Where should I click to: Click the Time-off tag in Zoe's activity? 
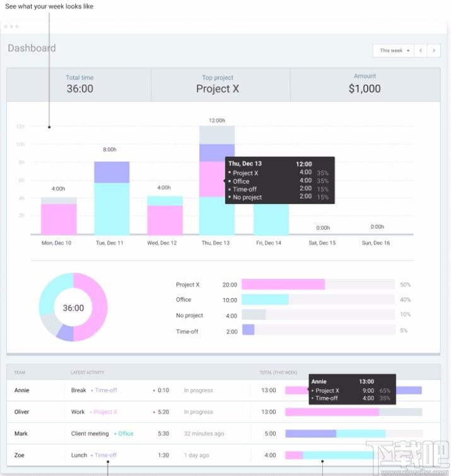click(105, 455)
